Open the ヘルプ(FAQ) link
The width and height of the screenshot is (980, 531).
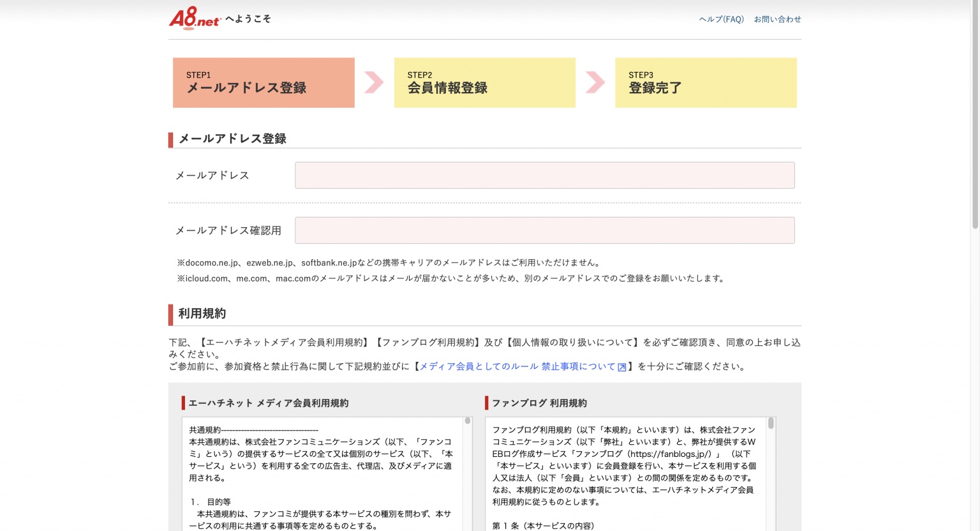tap(722, 19)
